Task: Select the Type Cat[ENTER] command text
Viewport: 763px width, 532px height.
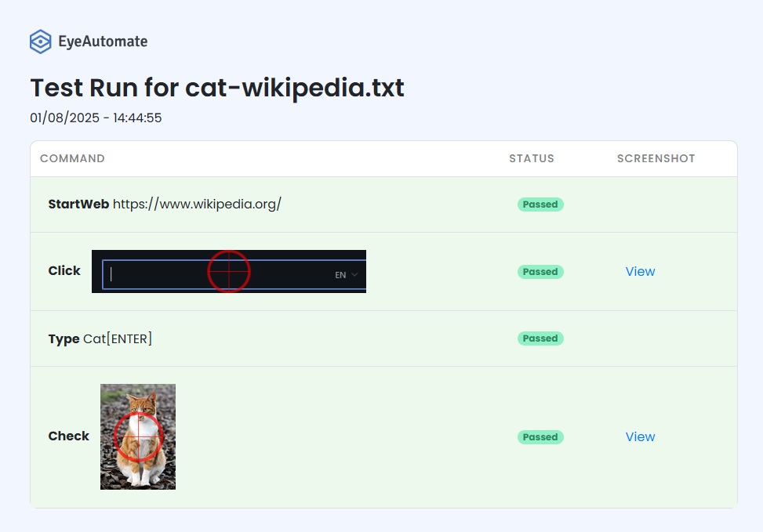Action: [x=100, y=339]
